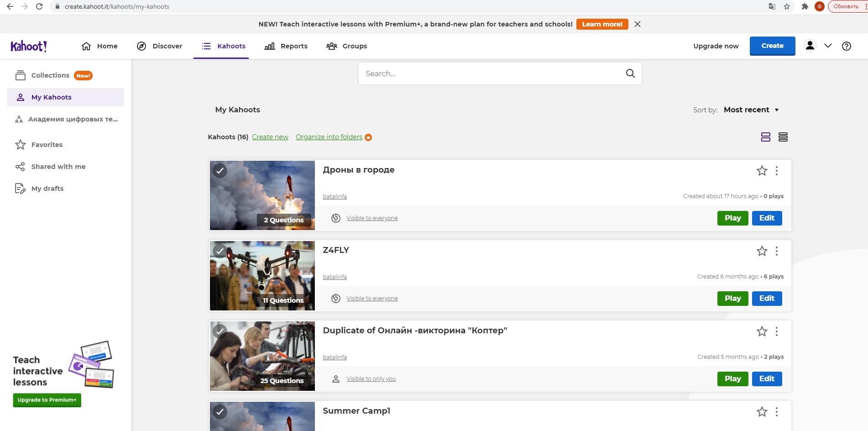The image size is (868, 431).
Task: Open batalinfa author link under Дроны в городе
Action: pyautogui.click(x=335, y=197)
